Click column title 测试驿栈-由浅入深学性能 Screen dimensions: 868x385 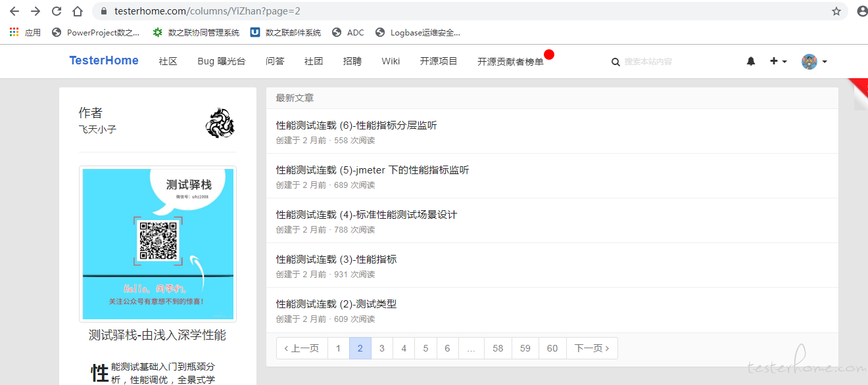pos(158,335)
